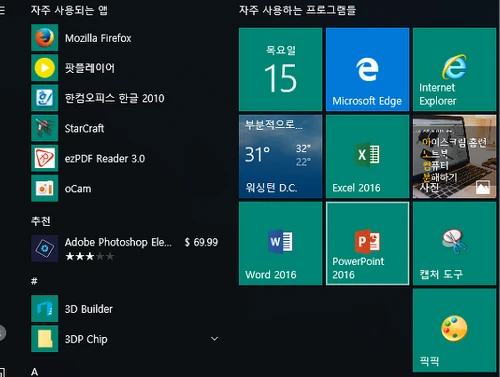
Task: Click the Adobe Photoshop Elements suggested app icon
Action: [x=45, y=248]
